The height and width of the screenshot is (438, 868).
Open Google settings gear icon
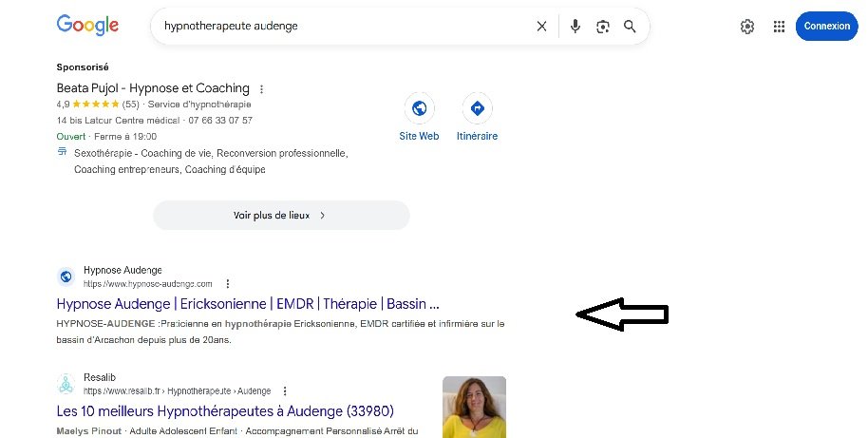747,26
